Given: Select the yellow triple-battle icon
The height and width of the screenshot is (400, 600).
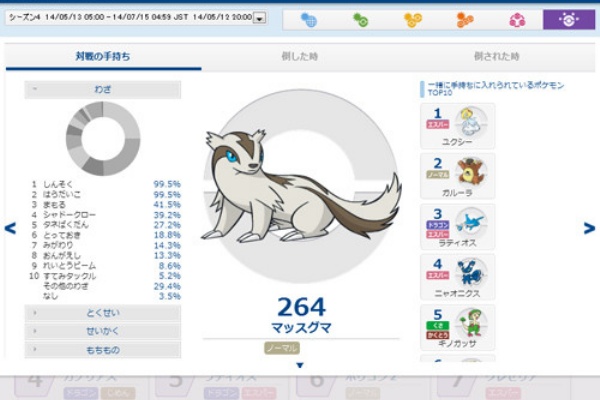Looking at the screenshot, I should coord(413,20).
